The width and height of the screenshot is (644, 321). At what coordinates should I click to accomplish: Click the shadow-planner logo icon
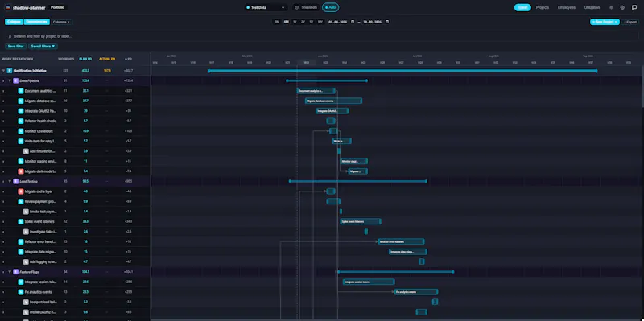(x=8, y=7)
